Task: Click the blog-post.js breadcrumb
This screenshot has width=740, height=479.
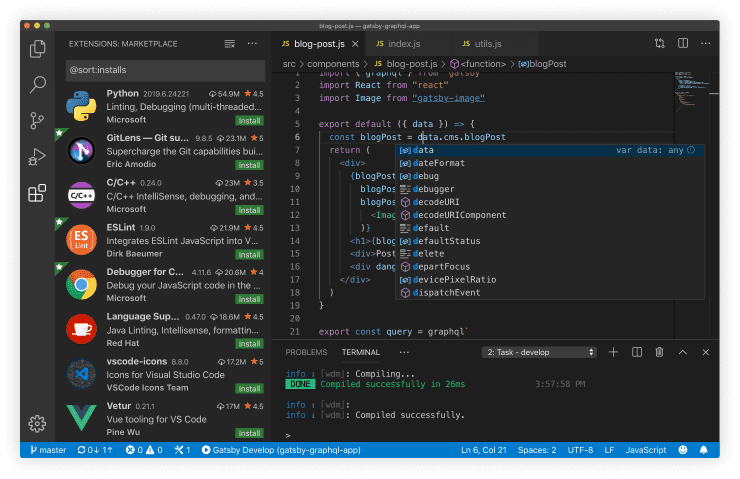Action: [x=406, y=64]
